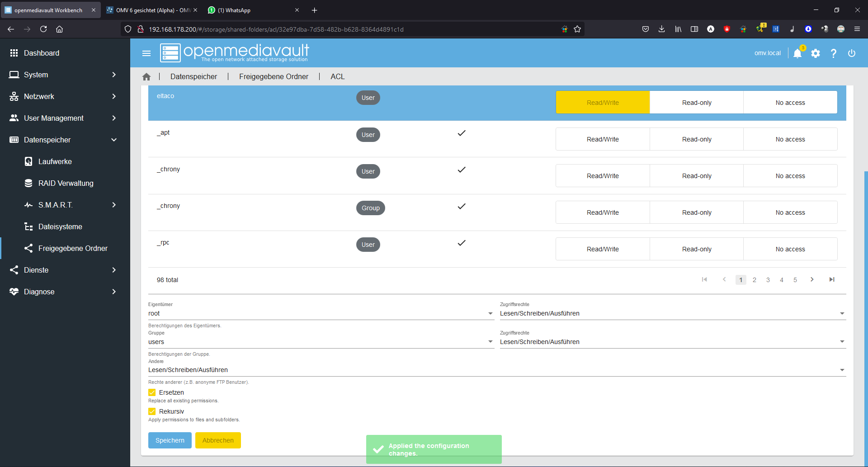Image resolution: width=868 pixels, height=467 pixels.
Task: Set eltaco permission to No access
Action: point(790,103)
